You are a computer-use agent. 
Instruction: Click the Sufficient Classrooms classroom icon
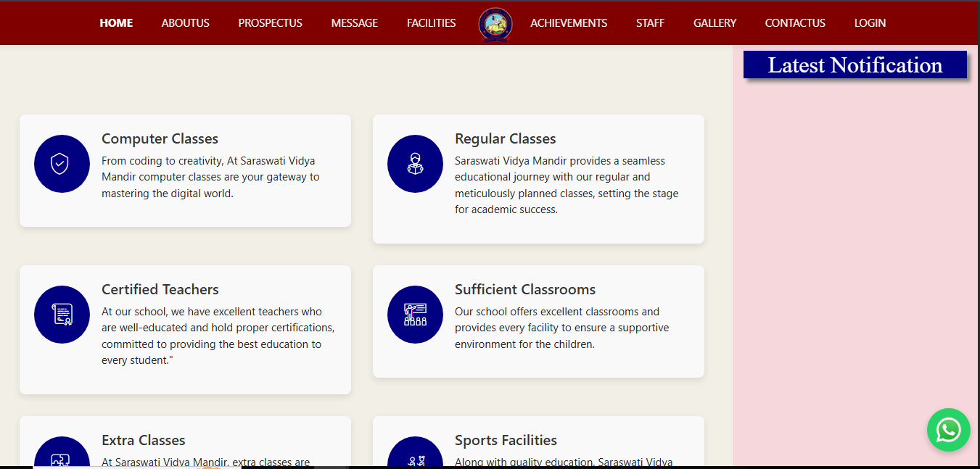click(x=415, y=315)
